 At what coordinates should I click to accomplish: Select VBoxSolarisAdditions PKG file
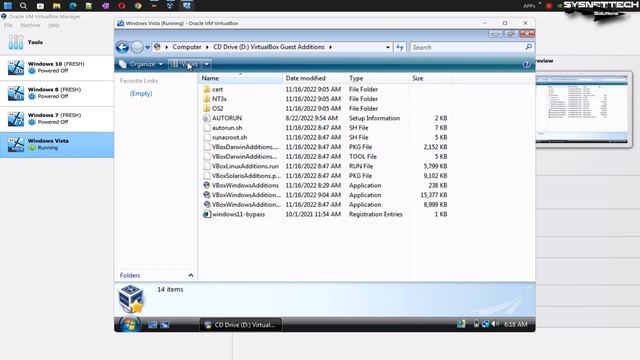point(246,176)
